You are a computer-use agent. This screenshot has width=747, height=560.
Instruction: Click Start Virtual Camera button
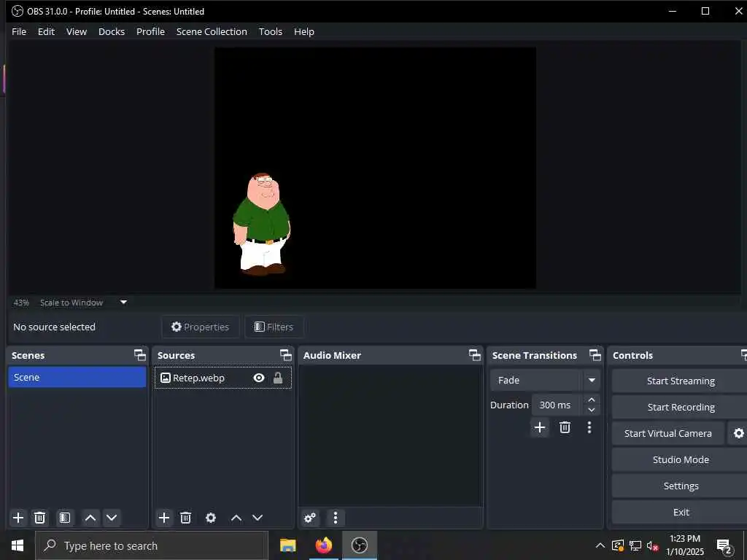[x=668, y=433]
